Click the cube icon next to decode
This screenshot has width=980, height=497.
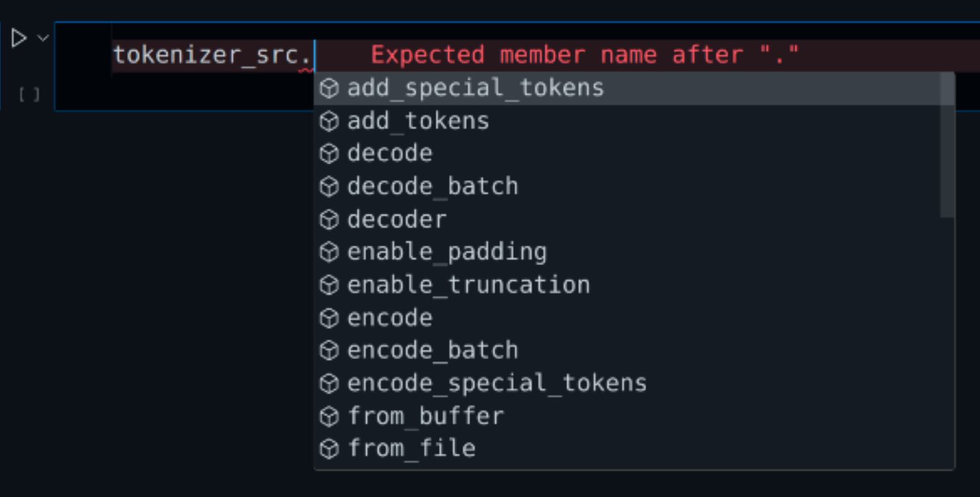pos(329,152)
